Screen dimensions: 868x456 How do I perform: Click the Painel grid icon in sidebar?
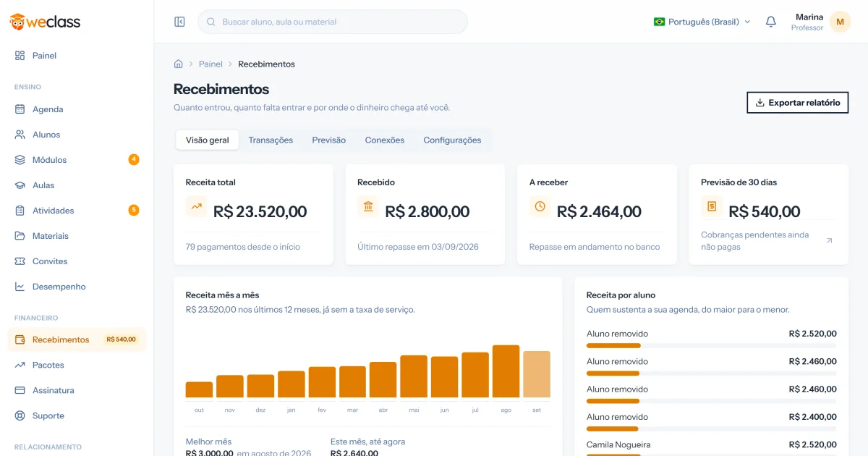[x=20, y=56]
